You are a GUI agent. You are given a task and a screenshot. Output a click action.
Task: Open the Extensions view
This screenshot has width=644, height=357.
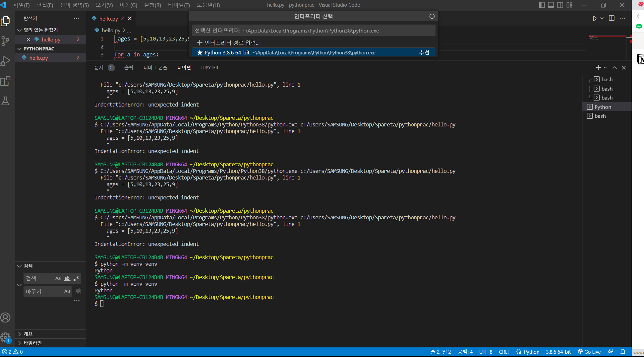point(6,81)
